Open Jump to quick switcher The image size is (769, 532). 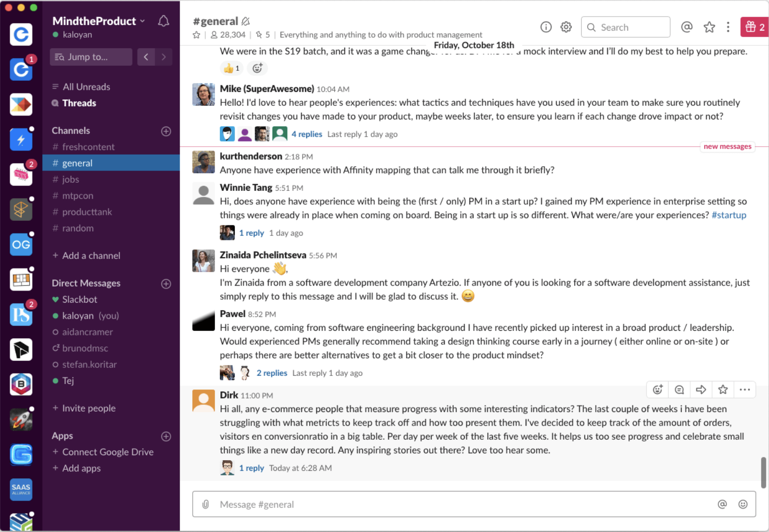click(91, 57)
